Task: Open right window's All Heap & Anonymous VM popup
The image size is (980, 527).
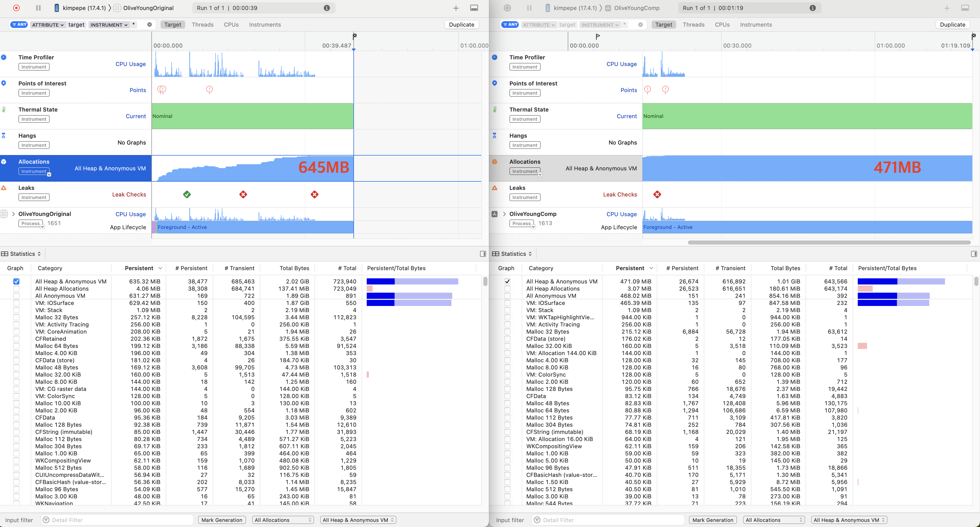Action: (x=849, y=520)
